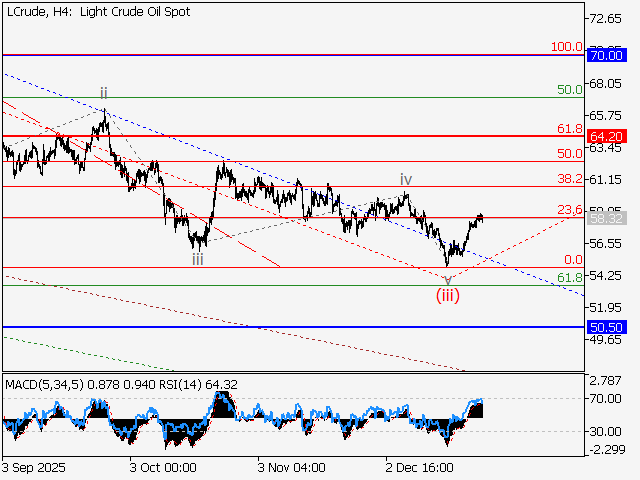Click the 3 Nov 04:00 date label
This screenshot has width=640, height=480.
point(291,466)
